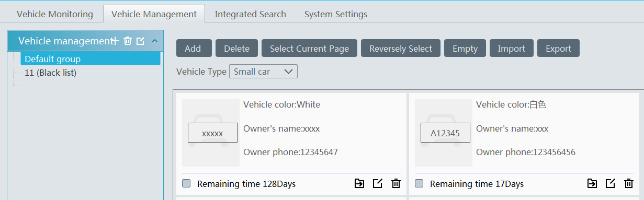Click the Import button
Image resolution: width=644 pixels, height=200 pixels.
(x=511, y=49)
